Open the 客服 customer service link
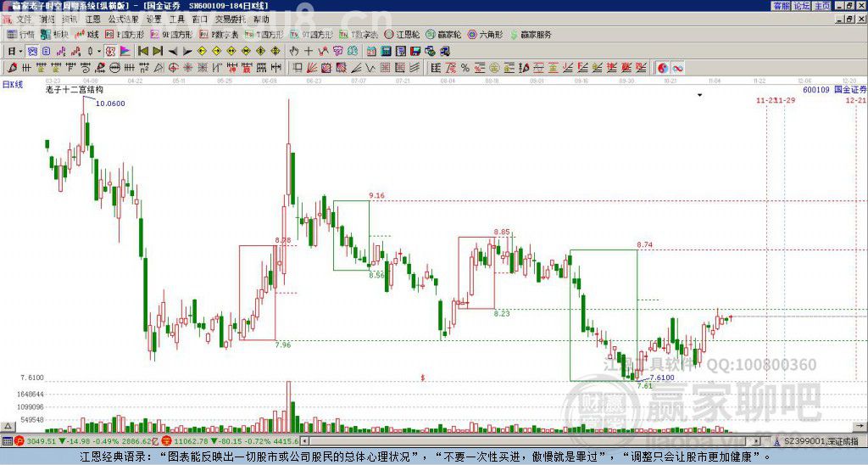The width and height of the screenshot is (868, 465). pyautogui.click(x=781, y=6)
